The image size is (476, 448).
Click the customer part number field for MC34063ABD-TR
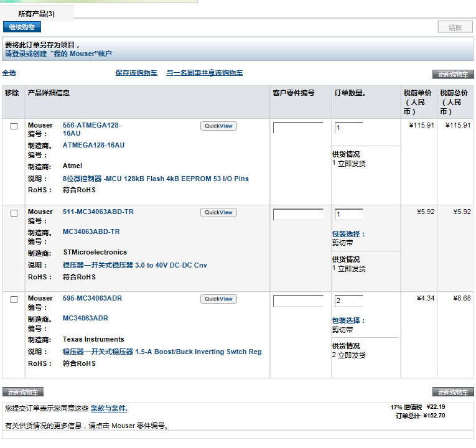coord(298,214)
